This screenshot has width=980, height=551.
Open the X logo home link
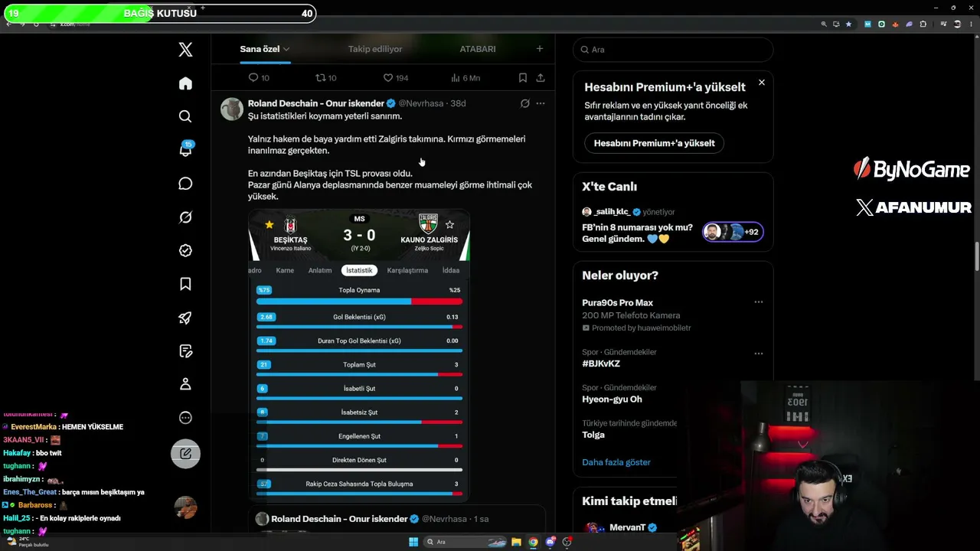click(185, 50)
